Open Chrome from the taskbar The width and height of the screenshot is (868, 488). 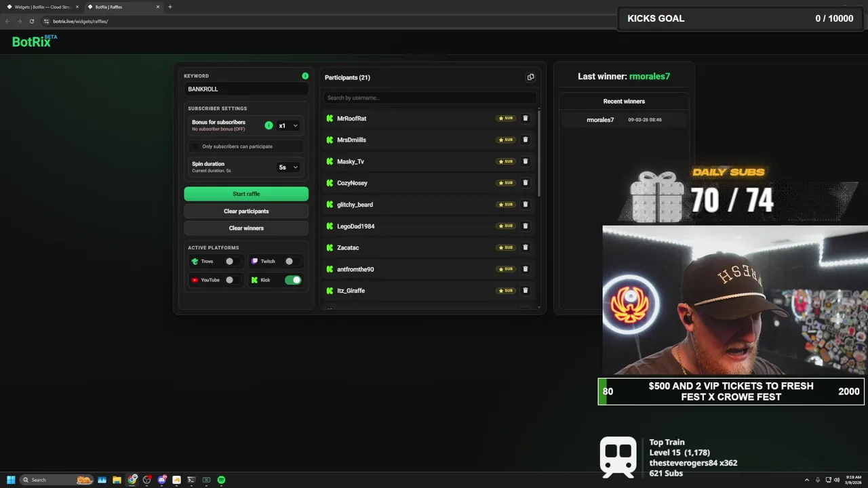pos(132,480)
